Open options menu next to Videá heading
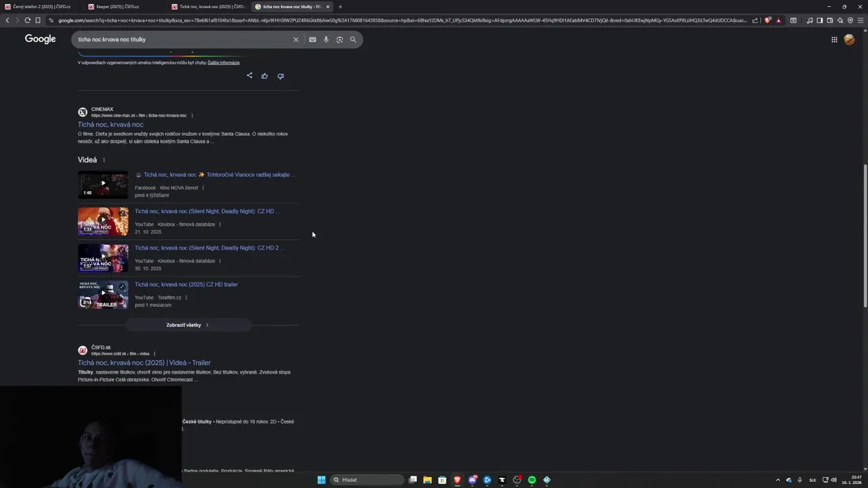 (104, 160)
